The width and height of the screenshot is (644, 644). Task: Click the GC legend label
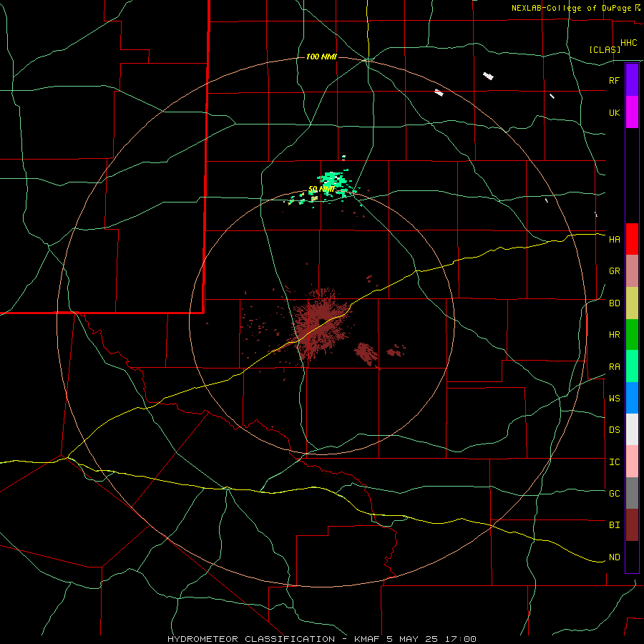(x=614, y=494)
